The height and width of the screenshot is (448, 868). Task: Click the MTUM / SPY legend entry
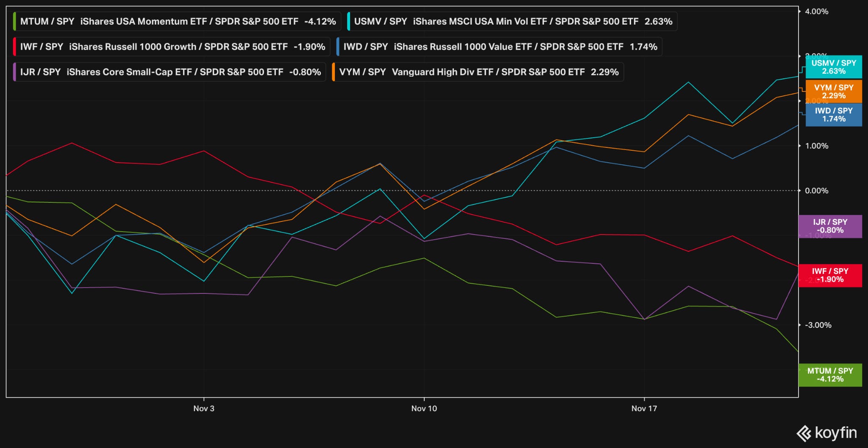point(177,21)
